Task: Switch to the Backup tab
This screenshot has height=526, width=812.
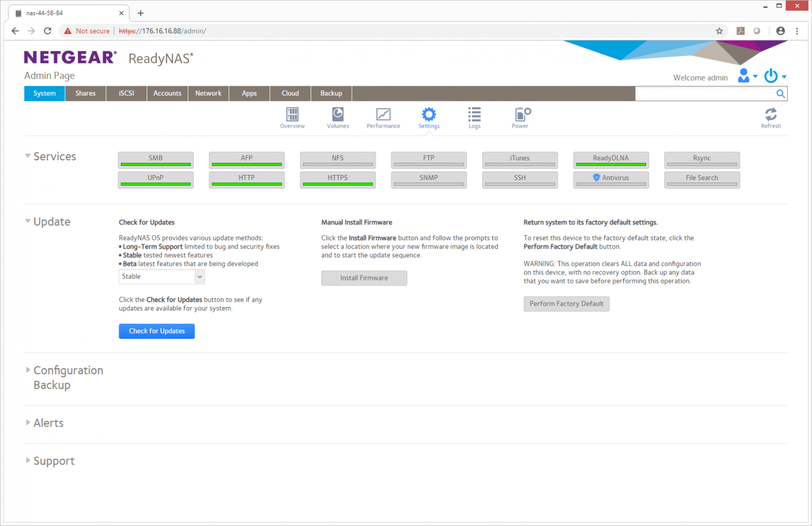Action: click(x=331, y=93)
